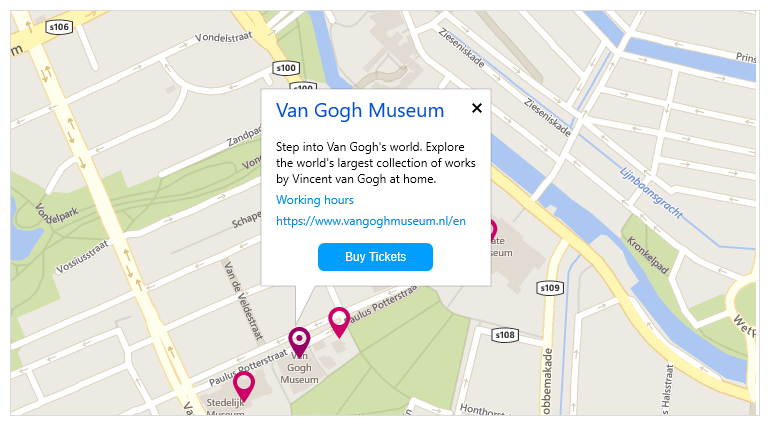This screenshot has width=770, height=426.
Task: Click the popup description about Van Gogh's world
Action: coord(376,163)
